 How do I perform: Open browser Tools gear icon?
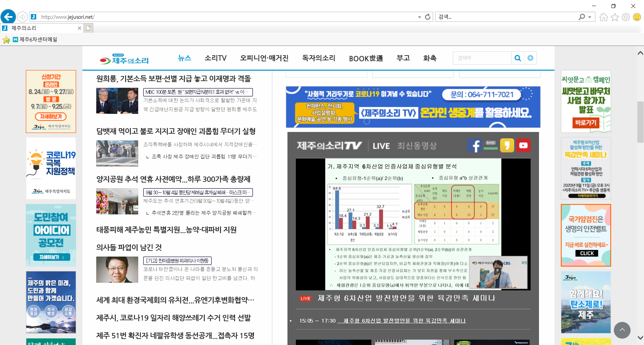pyautogui.click(x=626, y=17)
